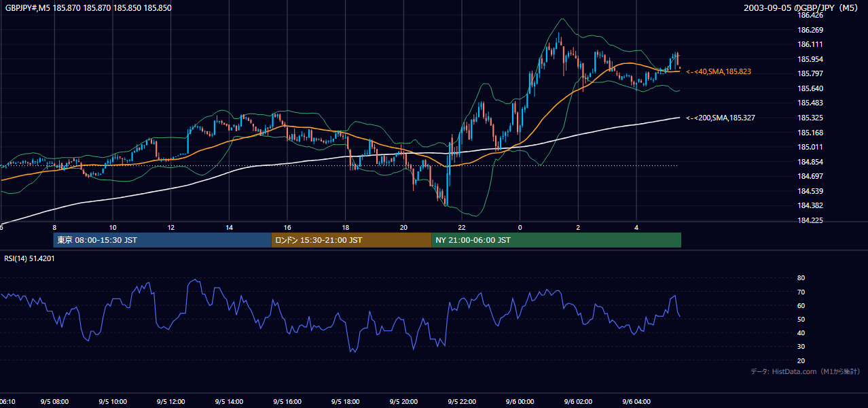Image resolution: width=868 pixels, height=408 pixels.
Task: Click price axis label 184.539
Action: tap(810, 191)
